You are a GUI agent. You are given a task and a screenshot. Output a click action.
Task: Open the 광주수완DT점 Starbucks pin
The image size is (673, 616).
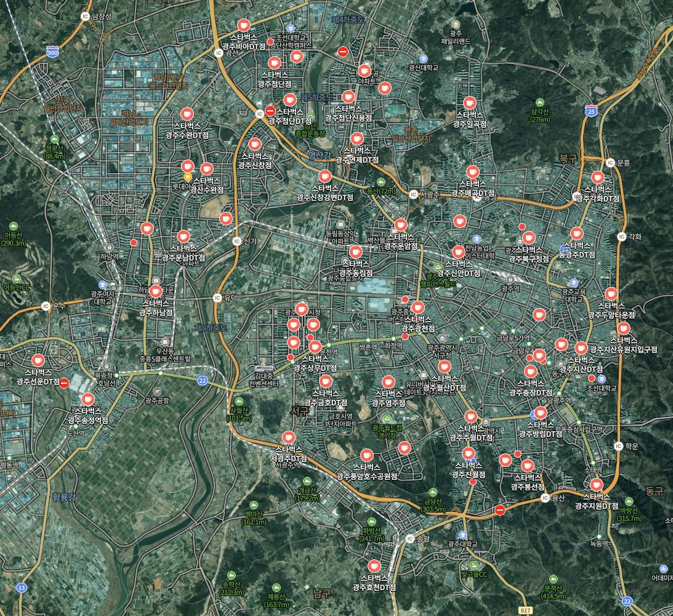[x=187, y=114]
